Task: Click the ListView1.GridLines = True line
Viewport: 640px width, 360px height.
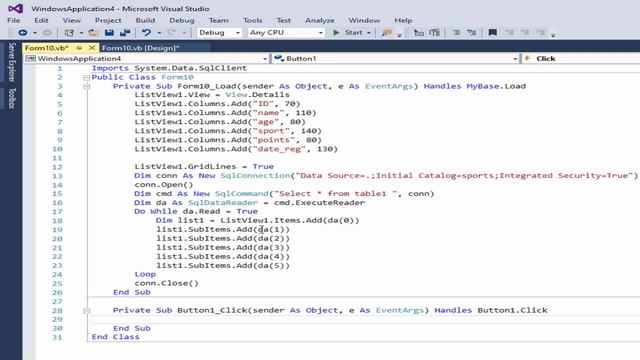Action: click(204, 167)
